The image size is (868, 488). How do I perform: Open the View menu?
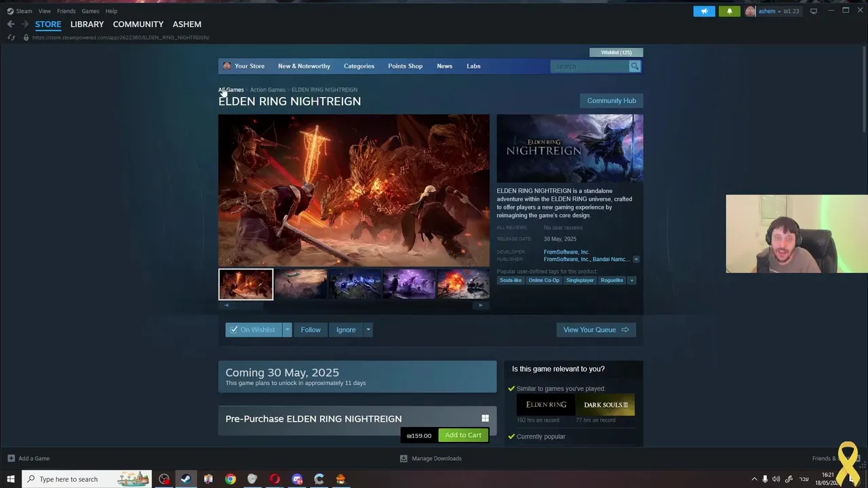(x=44, y=11)
